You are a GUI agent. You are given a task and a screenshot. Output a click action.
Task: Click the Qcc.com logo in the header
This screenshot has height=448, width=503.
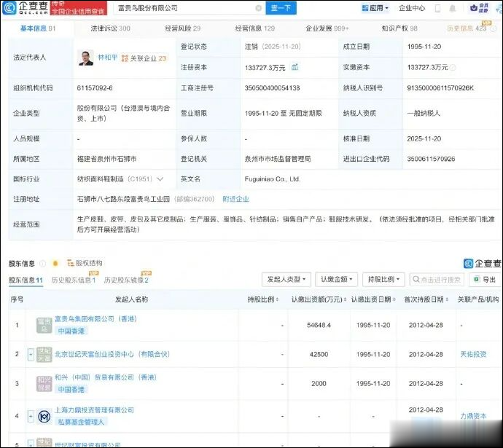[x=29, y=8]
